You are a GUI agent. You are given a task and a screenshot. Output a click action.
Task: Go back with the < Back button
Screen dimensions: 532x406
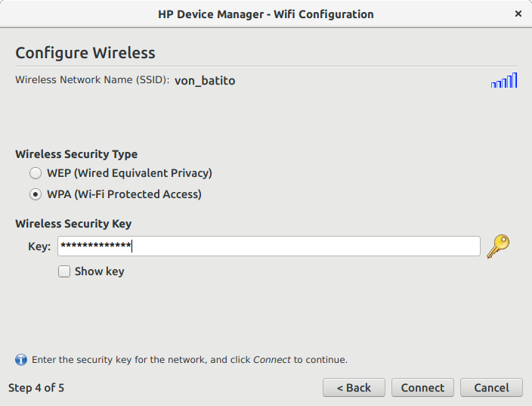[354, 388]
